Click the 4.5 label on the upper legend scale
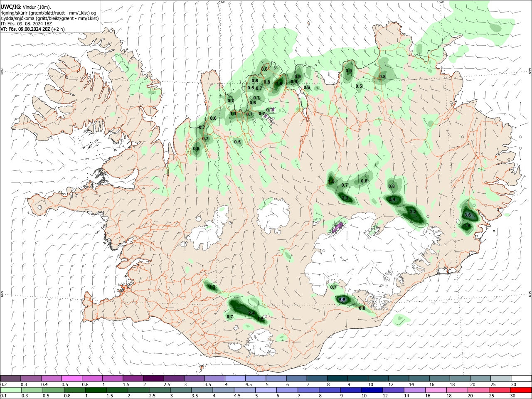Viewport: 532px width, 399px height. coord(249,384)
